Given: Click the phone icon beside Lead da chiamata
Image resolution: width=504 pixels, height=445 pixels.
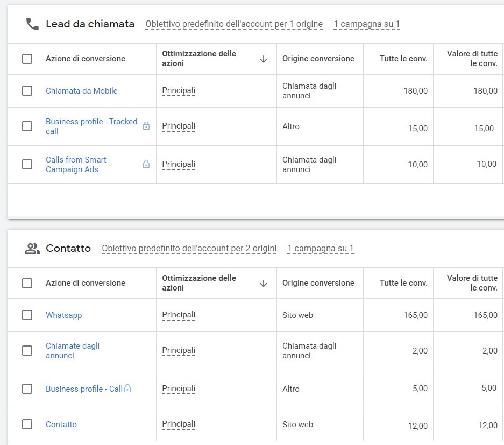Looking at the screenshot, I should (32, 24).
